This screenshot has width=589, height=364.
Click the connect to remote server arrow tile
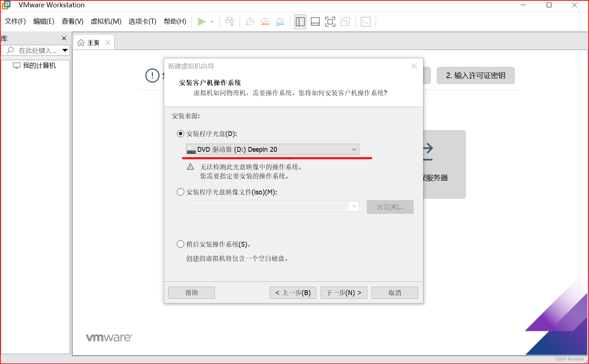[x=445, y=164]
